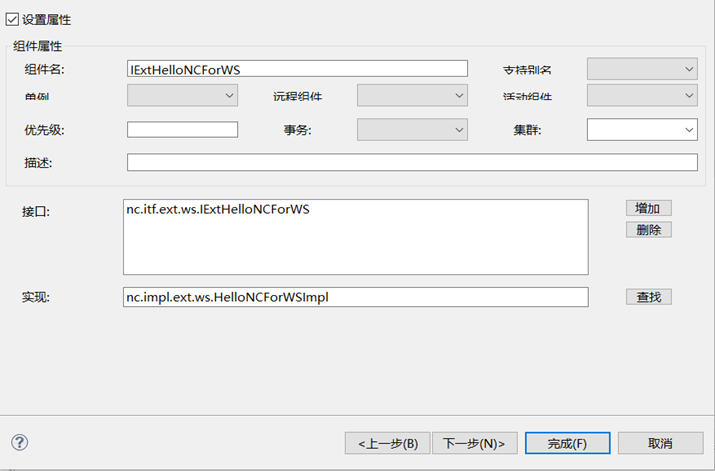Focus the 组件名 text field
The width and height of the screenshot is (715, 471).
[297, 69]
